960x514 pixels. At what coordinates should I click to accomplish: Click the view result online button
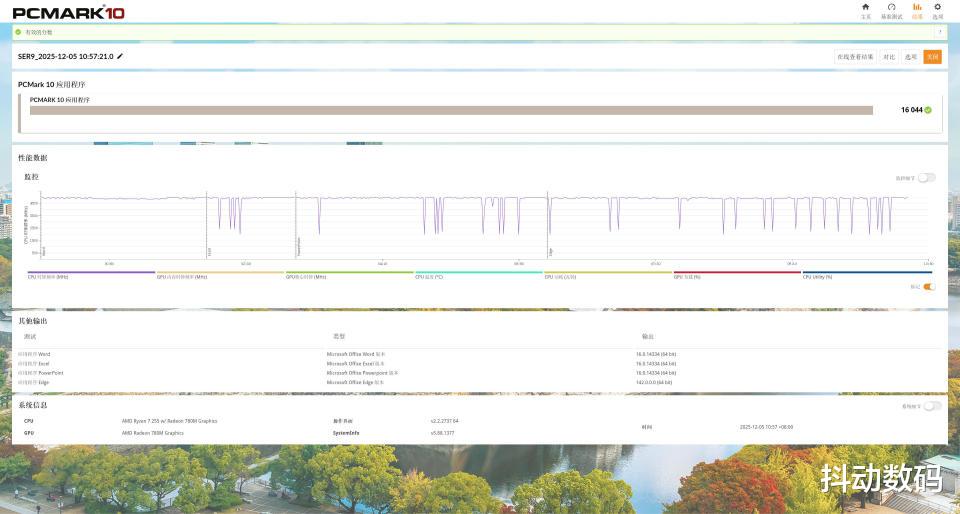point(855,57)
